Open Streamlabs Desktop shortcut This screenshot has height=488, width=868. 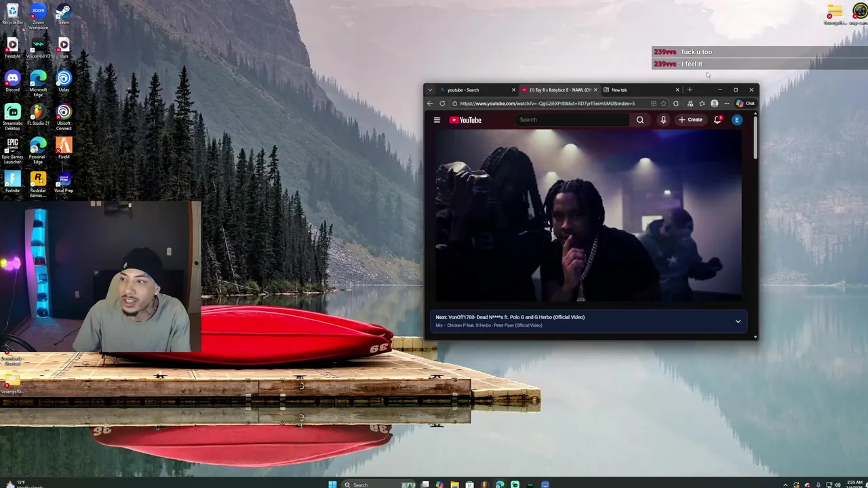click(12, 117)
